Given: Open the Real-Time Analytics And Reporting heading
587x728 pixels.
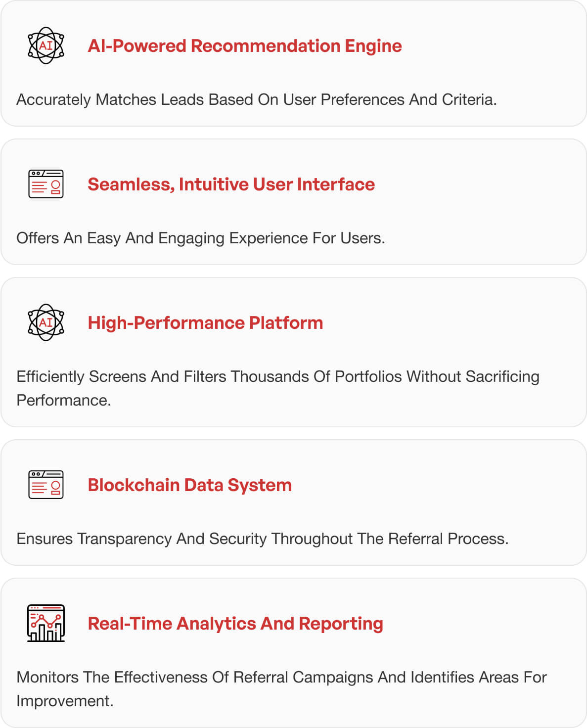Looking at the screenshot, I should 236,624.
